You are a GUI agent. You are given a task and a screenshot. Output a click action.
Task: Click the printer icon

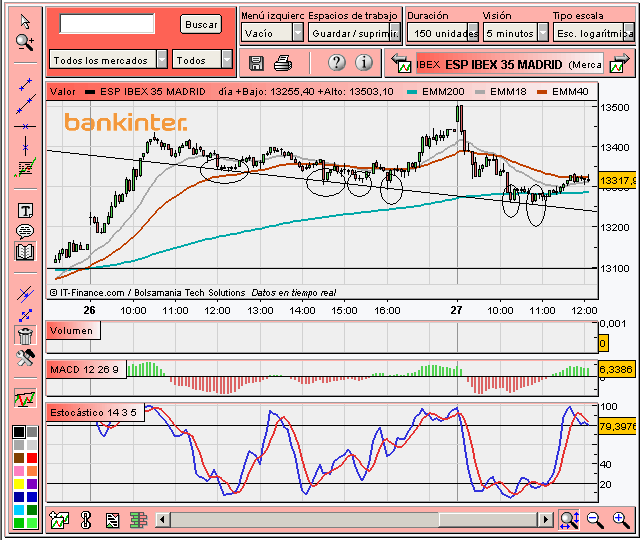click(283, 63)
